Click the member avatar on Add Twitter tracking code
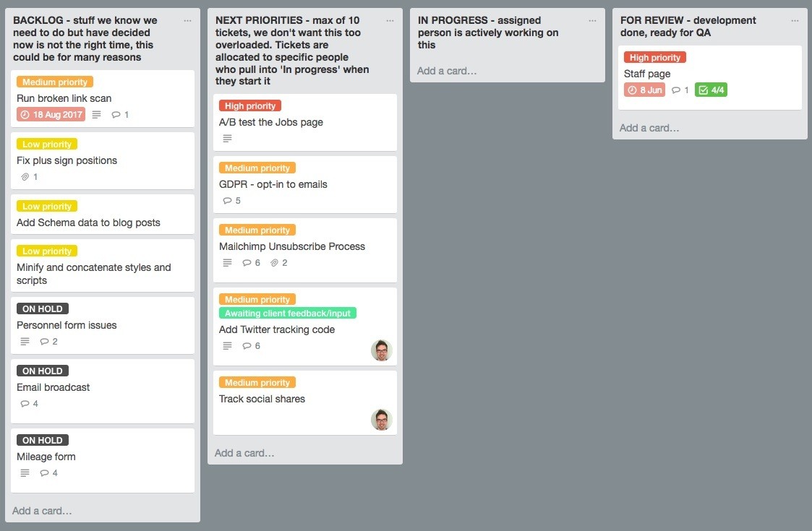 (381, 350)
